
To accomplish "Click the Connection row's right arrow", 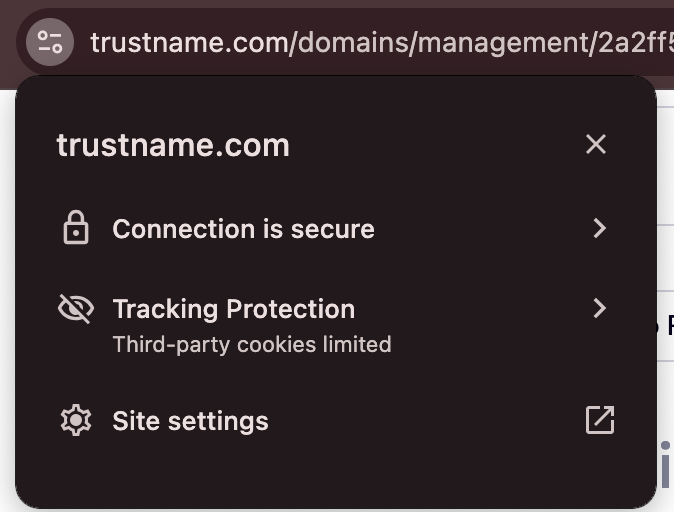I will pyautogui.click(x=599, y=229).
